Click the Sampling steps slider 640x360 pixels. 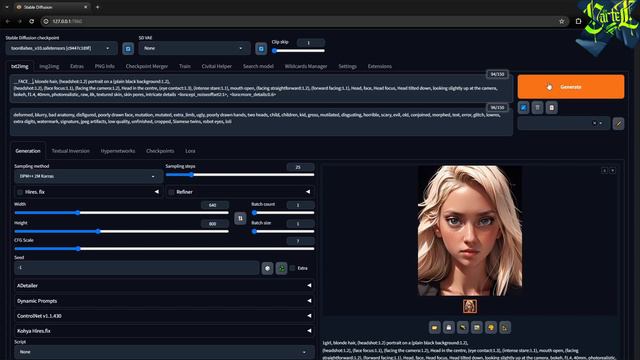tap(240, 175)
